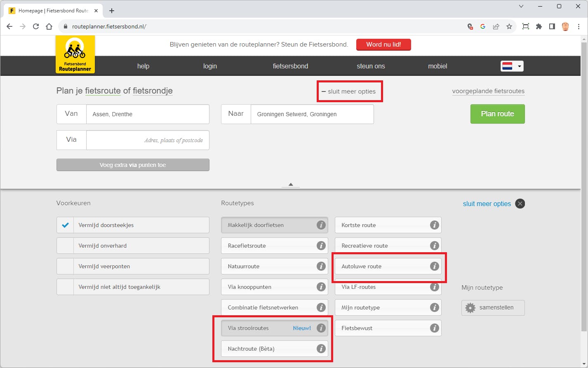Select Natuurroute route type

(275, 266)
